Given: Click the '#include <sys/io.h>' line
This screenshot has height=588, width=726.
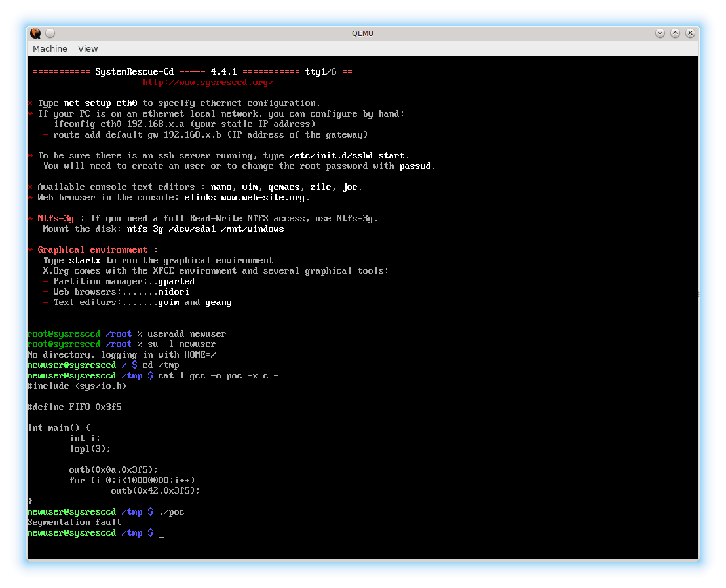Looking at the screenshot, I should point(77,386).
